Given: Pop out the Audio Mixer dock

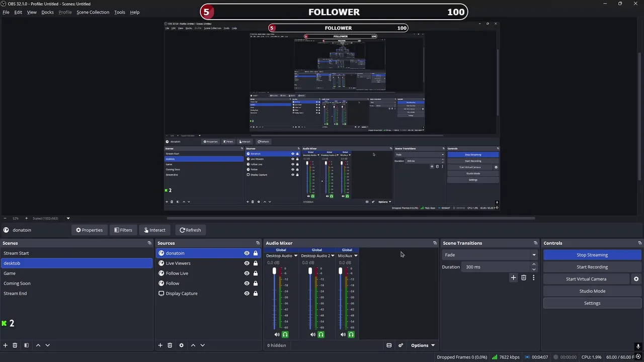Looking at the screenshot, I should [x=435, y=243].
